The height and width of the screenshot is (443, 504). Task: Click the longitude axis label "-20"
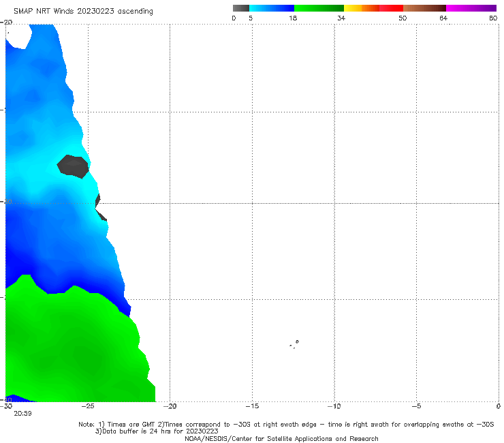[170, 406]
